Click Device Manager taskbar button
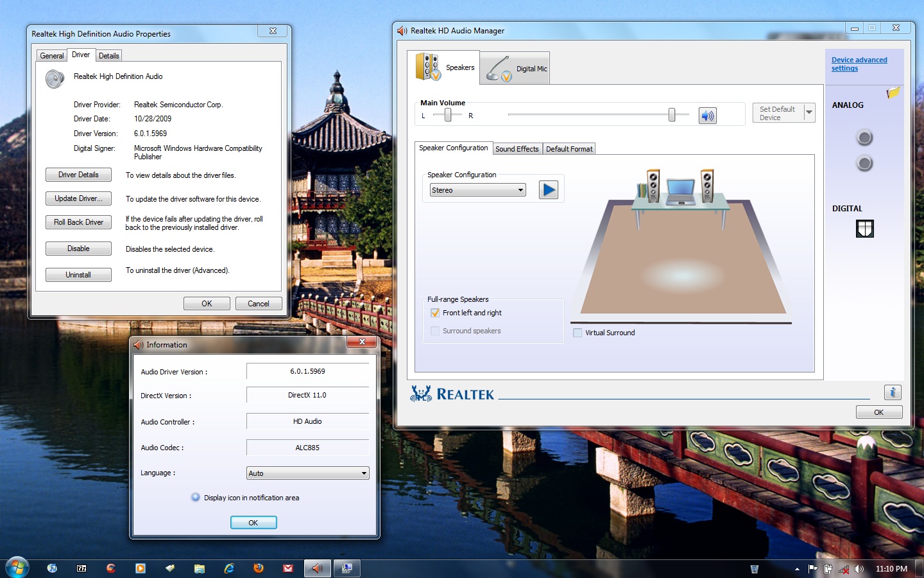Viewport: 924px width, 578px height. pyautogui.click(x=346, y=568)
